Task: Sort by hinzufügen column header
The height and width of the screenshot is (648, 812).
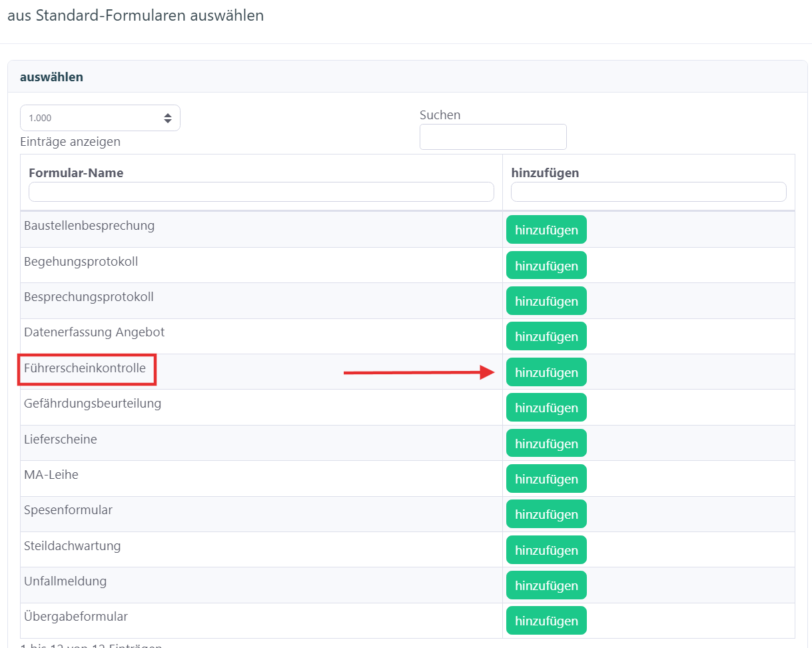Action: pyautogui.click(x=545, y=173)
